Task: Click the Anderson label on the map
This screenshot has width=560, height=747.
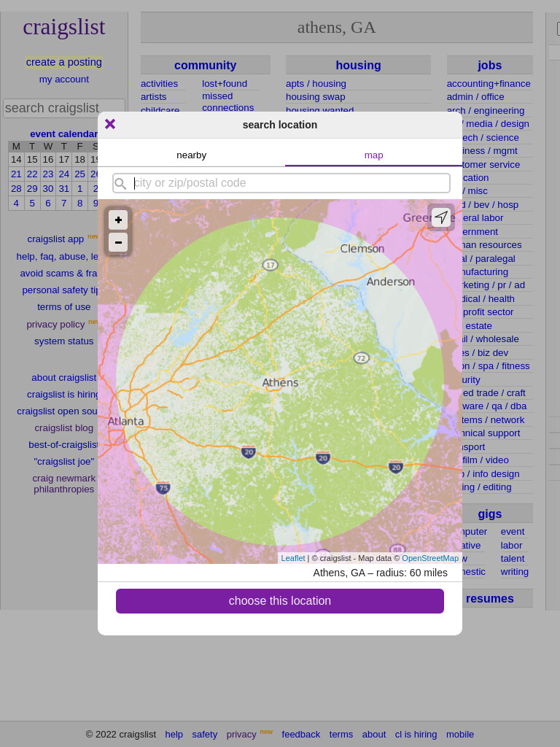Action: (391, 282)
